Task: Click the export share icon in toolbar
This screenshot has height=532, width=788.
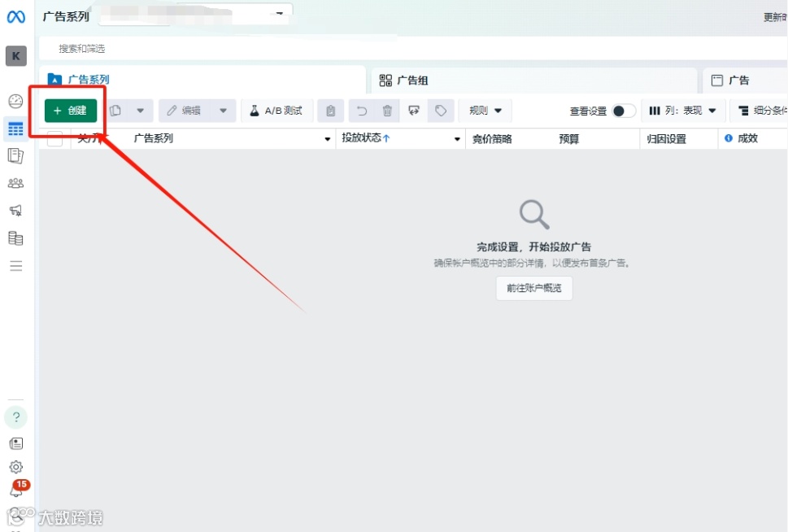Action: click(x=414, y=111)
